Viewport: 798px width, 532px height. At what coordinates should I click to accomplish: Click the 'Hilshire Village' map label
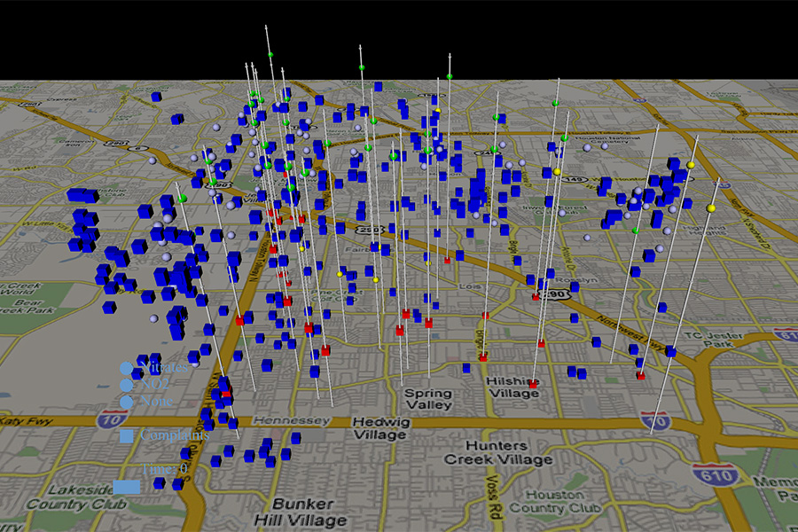coord(512,387)
